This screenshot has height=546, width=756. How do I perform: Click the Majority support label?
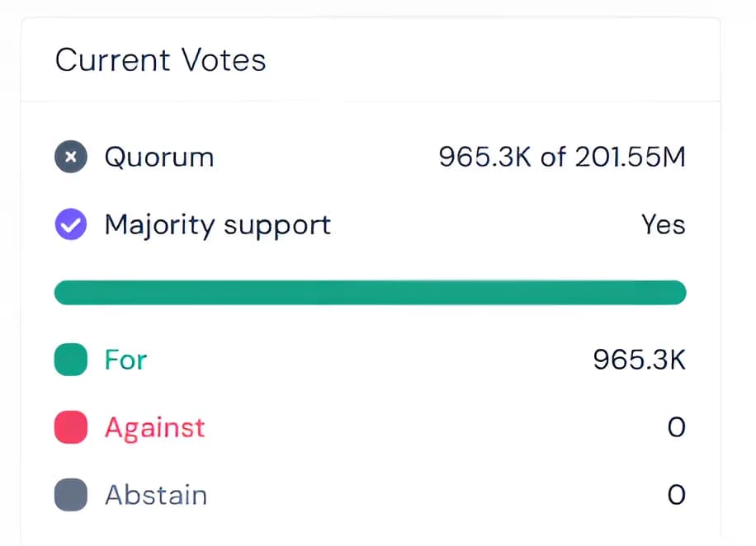(x=217, y=224)
